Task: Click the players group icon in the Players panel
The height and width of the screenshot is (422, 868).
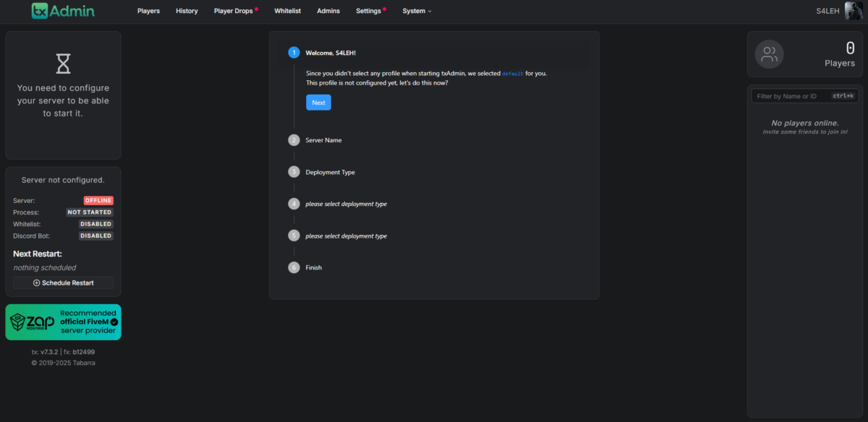Action: [769, 53]
